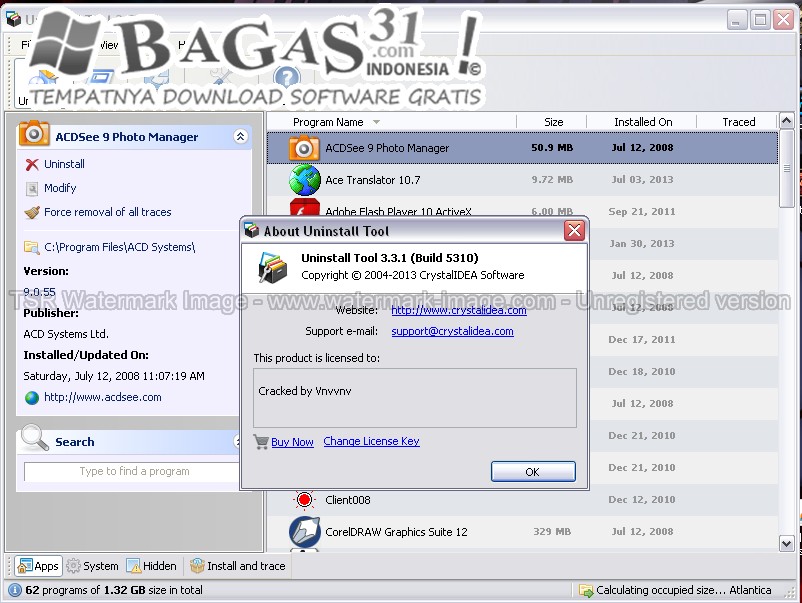Click the list scrollbar up arrow

[786, 121]
